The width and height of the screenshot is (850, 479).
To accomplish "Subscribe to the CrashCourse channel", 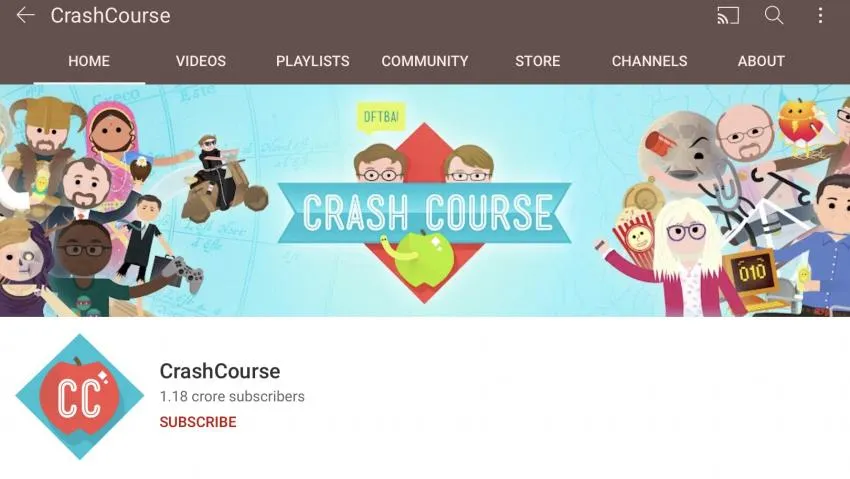I will (x=198, y=422).
